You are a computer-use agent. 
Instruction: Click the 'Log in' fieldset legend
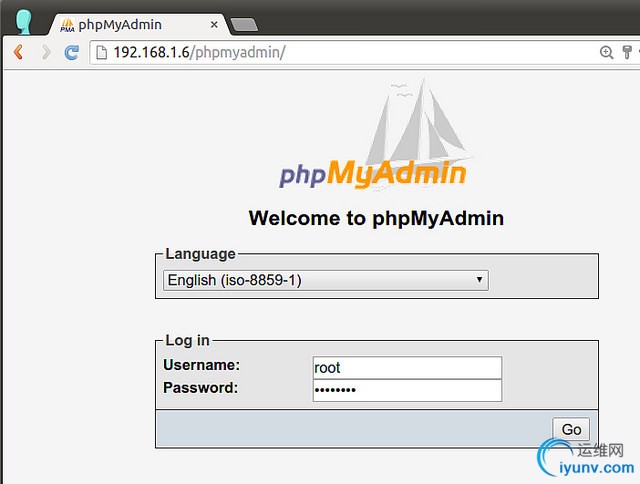point(187,340)
